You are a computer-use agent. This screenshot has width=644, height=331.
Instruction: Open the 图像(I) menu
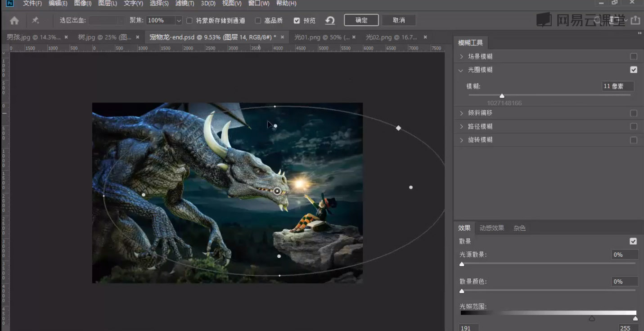(83, 4)
